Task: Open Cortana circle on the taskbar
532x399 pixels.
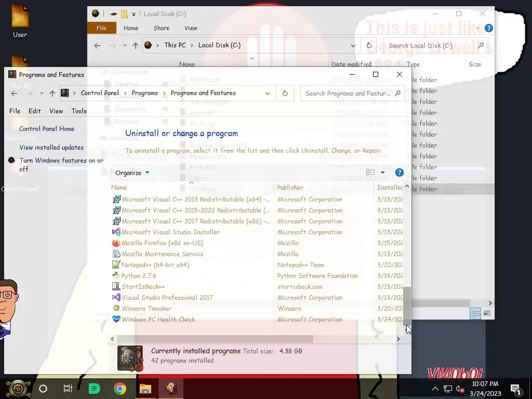Action: click(x=43, y=389)
